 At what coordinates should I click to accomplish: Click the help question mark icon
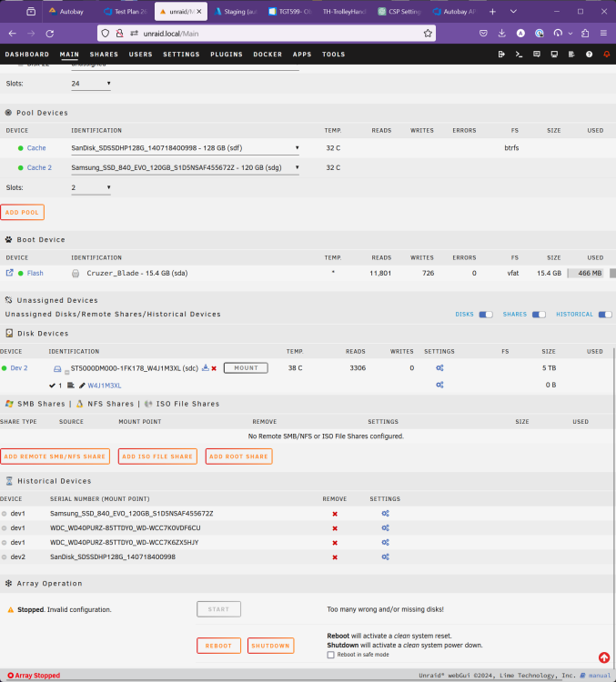coord(589,55)
